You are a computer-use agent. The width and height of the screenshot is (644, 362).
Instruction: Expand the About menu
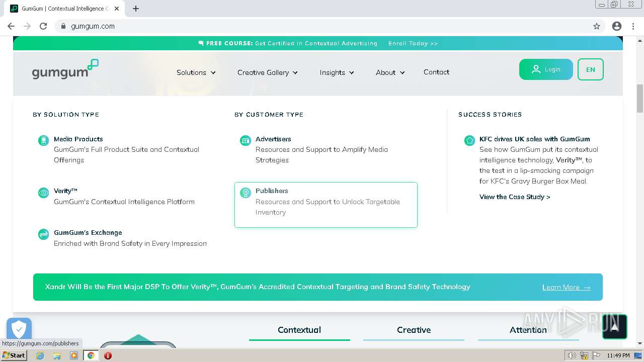pyautogui.click(x=390, y=72)
